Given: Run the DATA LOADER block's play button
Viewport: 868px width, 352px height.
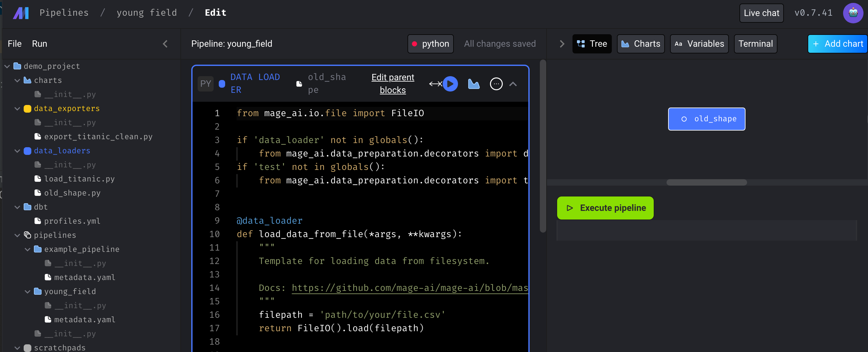Looking at the screenshot, I should pos(451,84).
